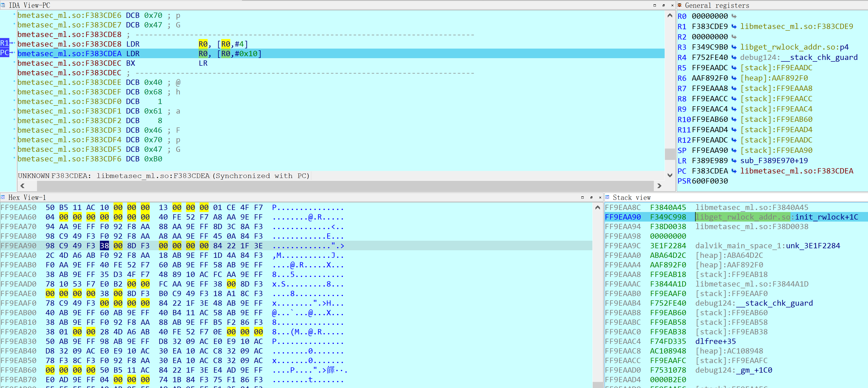The width and height of the screenshot is (868, 388).
Task: Click FF9EAA90 address in stack view
Action: coord(624,217)
